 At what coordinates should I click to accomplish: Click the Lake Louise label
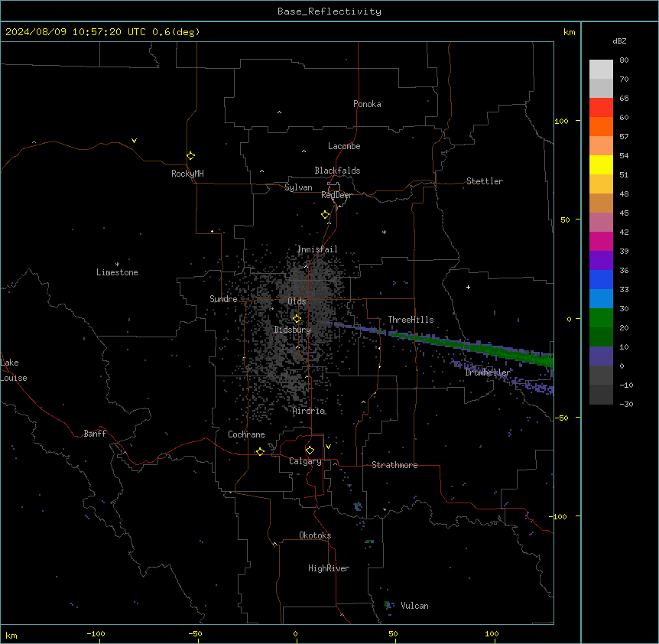[x=12, y=370]
